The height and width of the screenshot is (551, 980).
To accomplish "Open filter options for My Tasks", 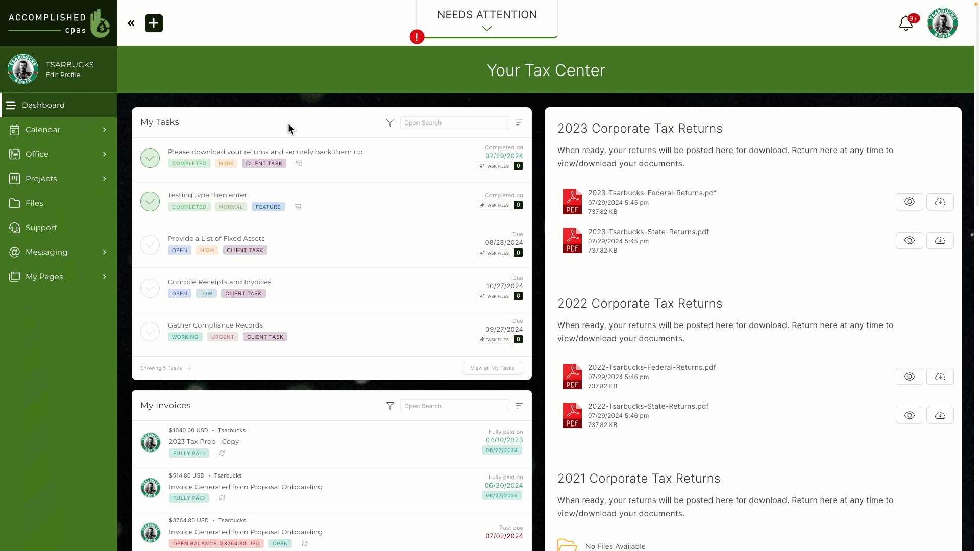I will tap(390, 122).
